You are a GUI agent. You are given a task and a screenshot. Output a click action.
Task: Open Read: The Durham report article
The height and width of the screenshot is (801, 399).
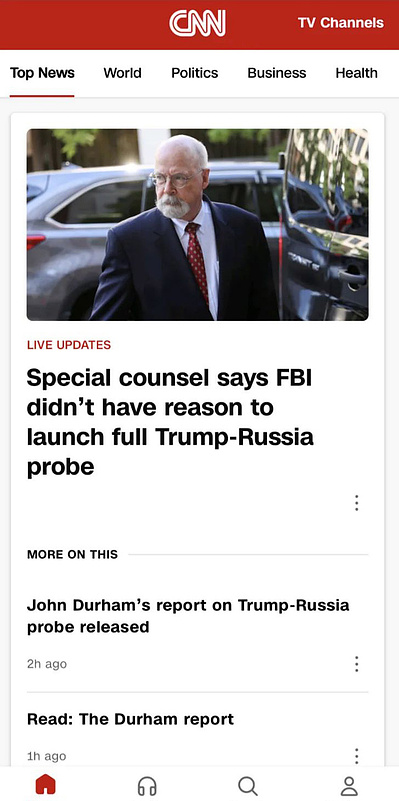pyautogui.click(x=130, y=719)
